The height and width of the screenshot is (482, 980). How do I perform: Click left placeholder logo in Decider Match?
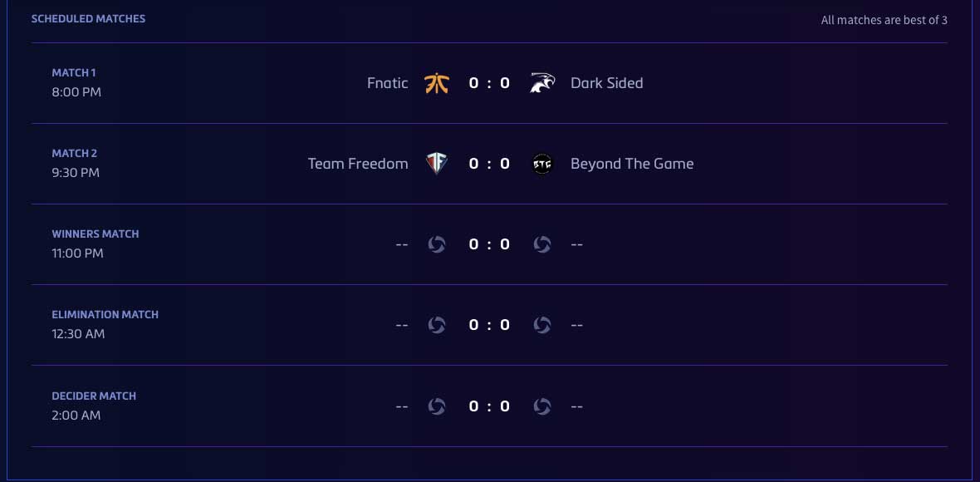[x=436, y=406]
